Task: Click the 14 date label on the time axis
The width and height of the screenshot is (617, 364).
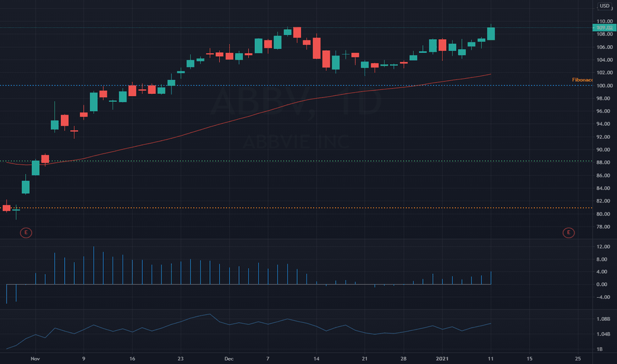Action: pos(316,359)
